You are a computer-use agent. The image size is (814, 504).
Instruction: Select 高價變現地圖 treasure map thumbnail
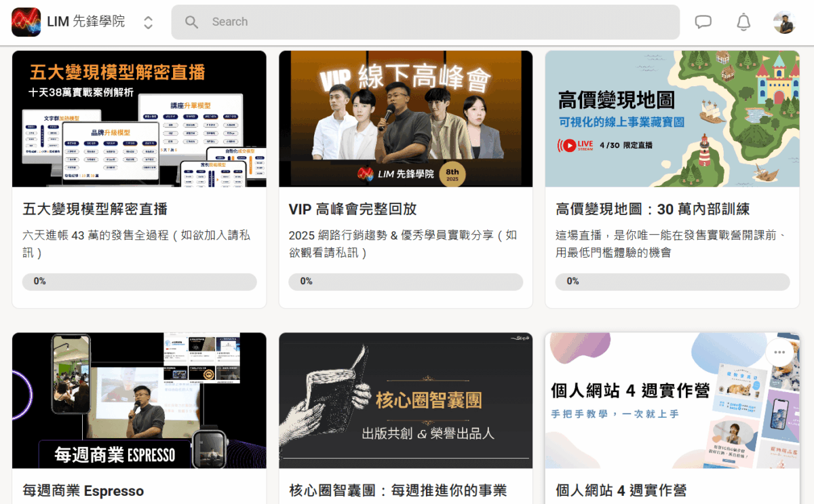click(x=672, y=119)
